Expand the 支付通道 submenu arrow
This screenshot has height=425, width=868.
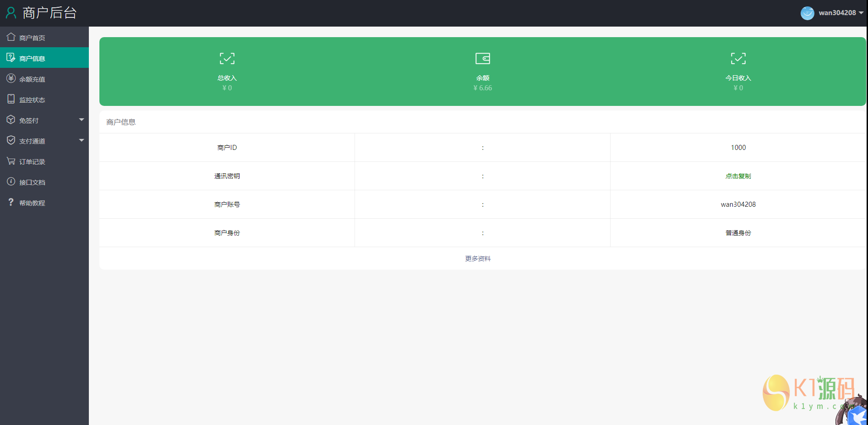82,140
